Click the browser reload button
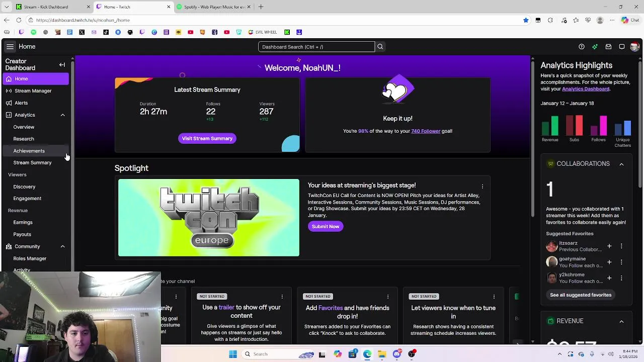 tap(19, 20)
